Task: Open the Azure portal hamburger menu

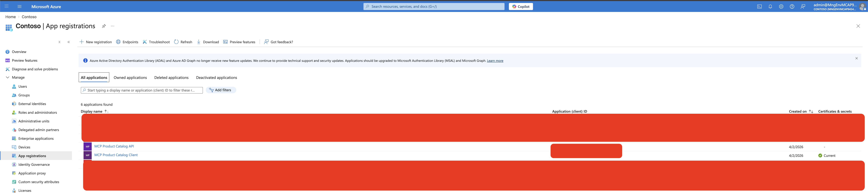Action: tap(19, 6)
